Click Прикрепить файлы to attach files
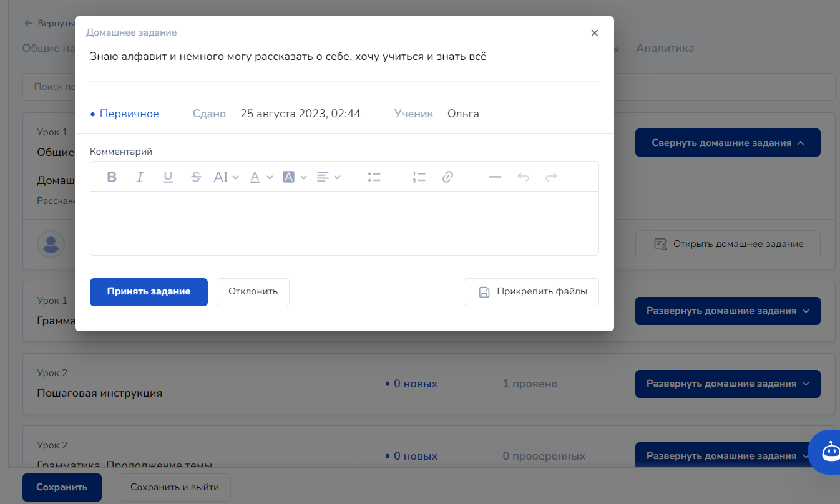Screen dimensions: 840x504 (531, 292)
